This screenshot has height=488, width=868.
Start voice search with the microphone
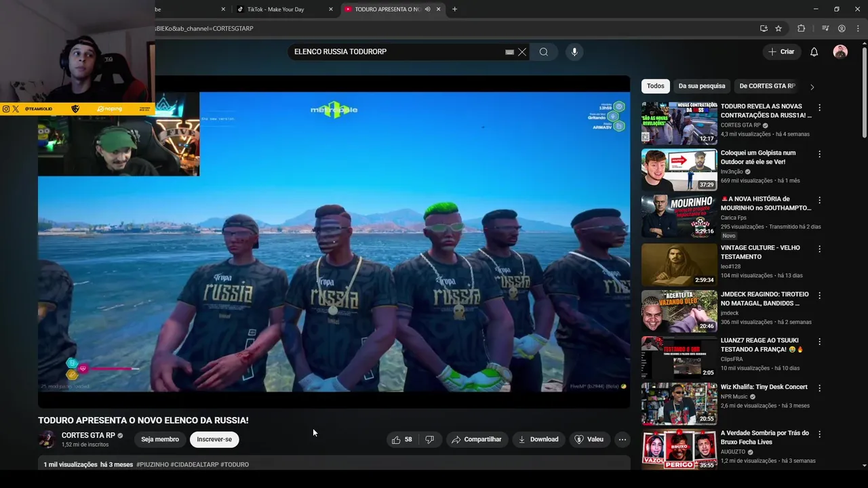pos(574,52)
